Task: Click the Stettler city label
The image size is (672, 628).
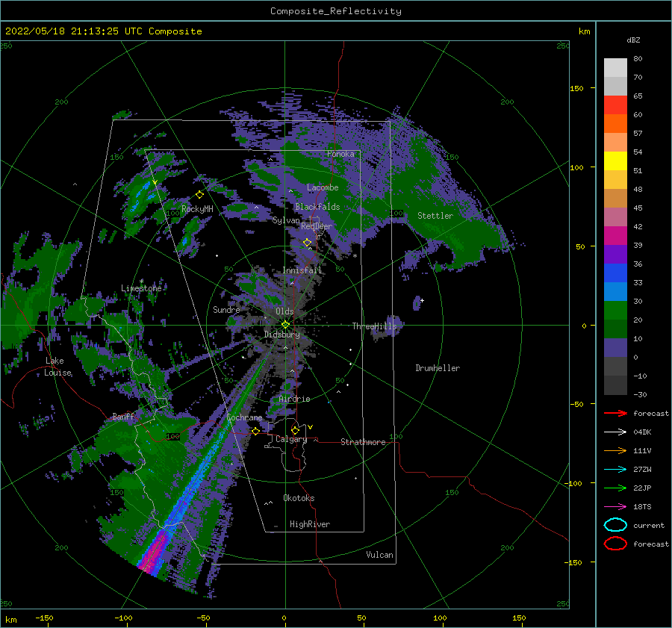Action: 435,216
